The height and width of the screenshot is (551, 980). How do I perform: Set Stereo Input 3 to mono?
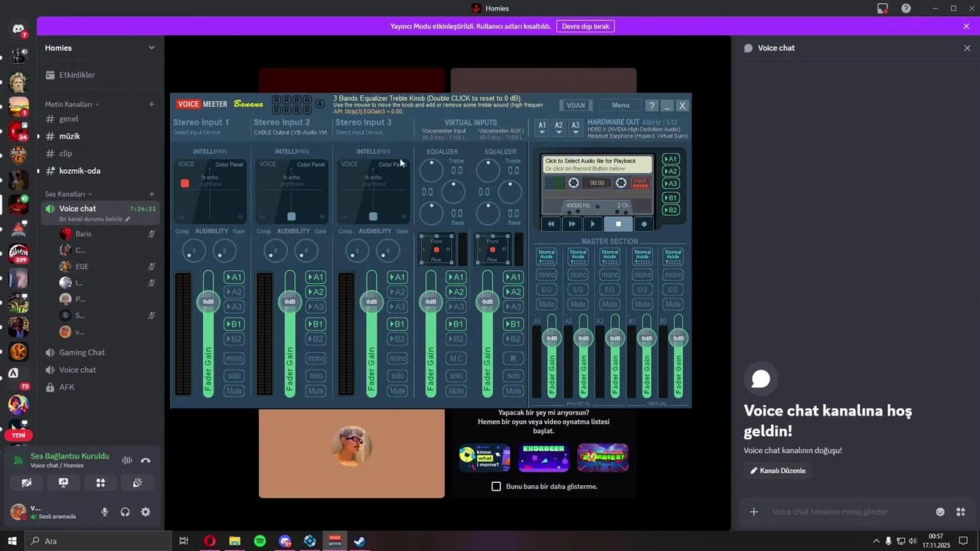(397, 358)
